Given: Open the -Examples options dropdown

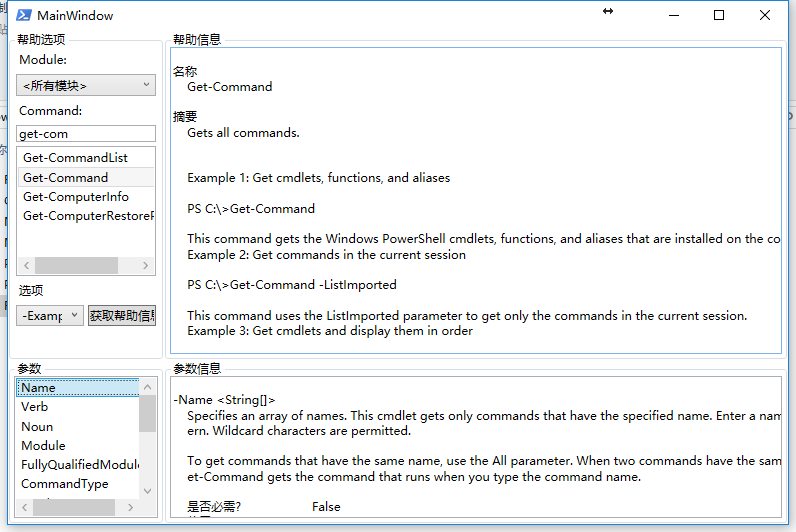Looking at the screenshot, I should (50, 316).
